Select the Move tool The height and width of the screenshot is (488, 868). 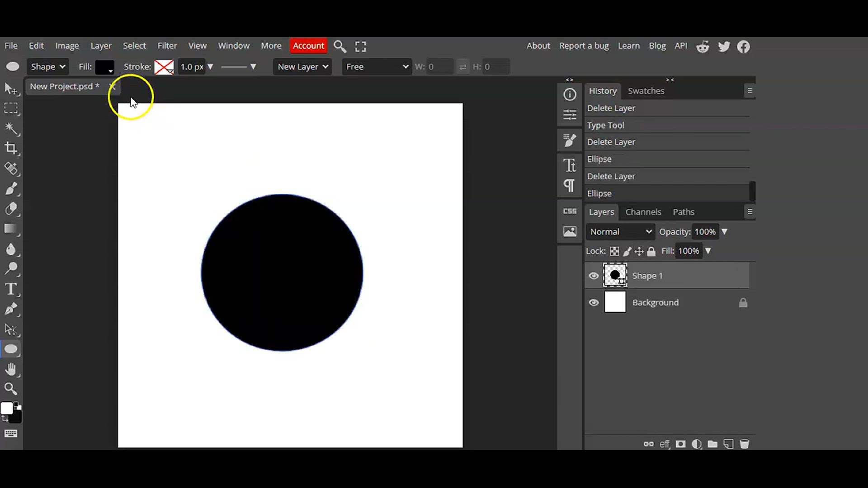[x=11, y=89]
